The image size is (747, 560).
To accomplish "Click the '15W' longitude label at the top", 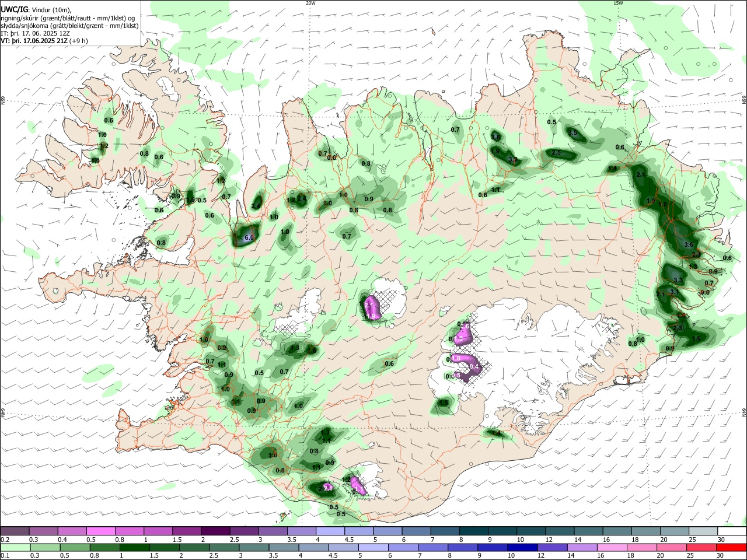I will pyautogui.click(x=618, y=3).
